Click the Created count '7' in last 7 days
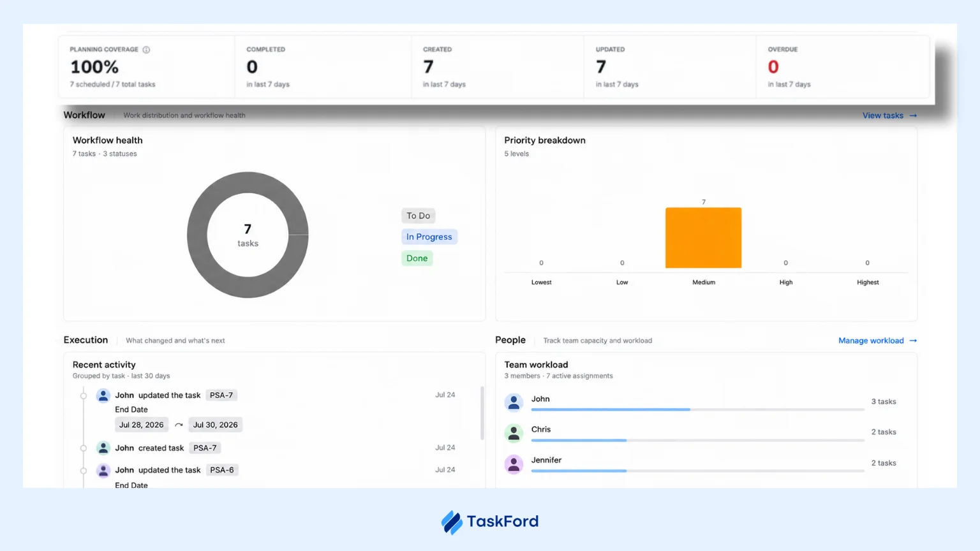The height and width of the screenshot is (551, 980). click(x=428, y=67)
